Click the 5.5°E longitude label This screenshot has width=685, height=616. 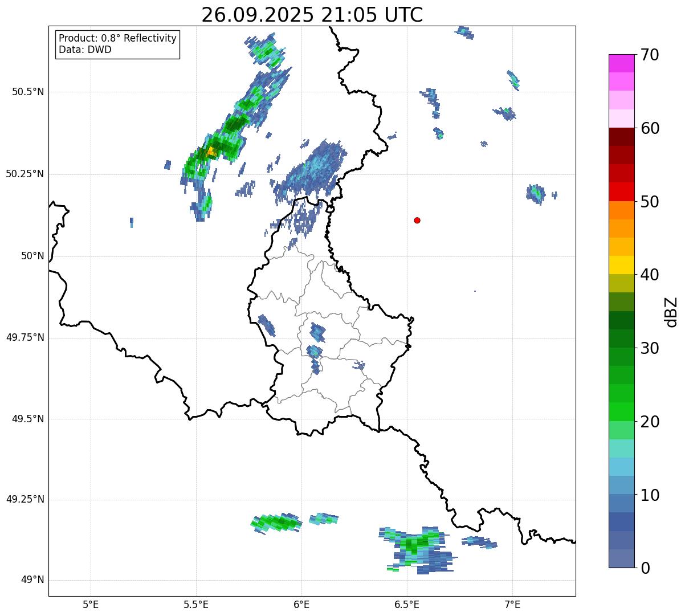(x=196, y=604)
